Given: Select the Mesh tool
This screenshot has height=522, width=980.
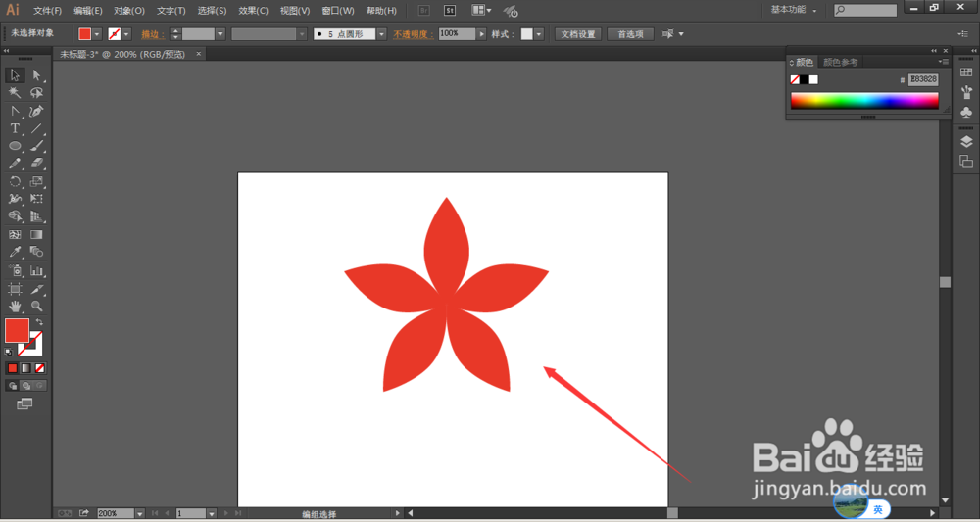Looking at the screenshot, I should [x=15, y=235].
